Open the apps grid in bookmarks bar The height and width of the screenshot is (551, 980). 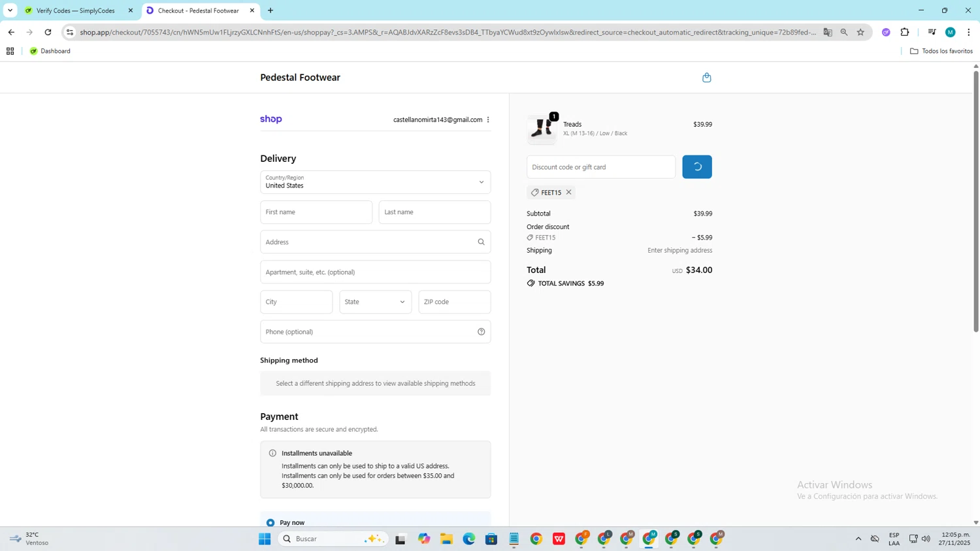(x=10, y=51)
